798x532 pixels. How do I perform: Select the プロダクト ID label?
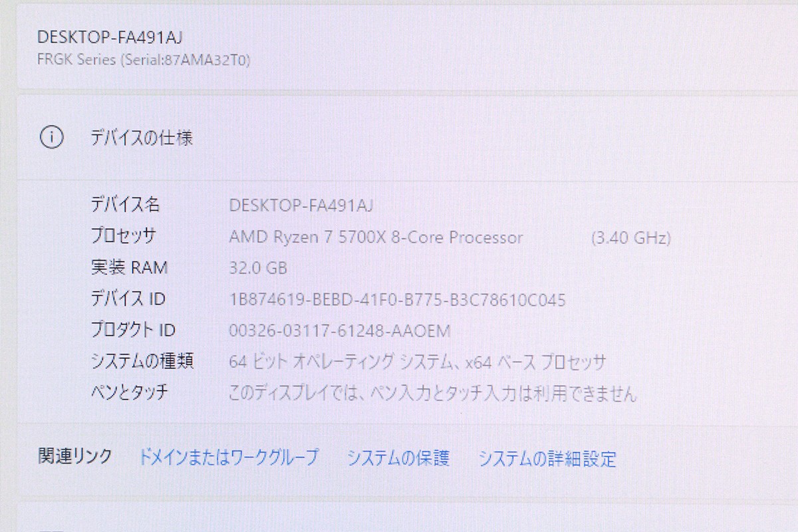(133, 330)
